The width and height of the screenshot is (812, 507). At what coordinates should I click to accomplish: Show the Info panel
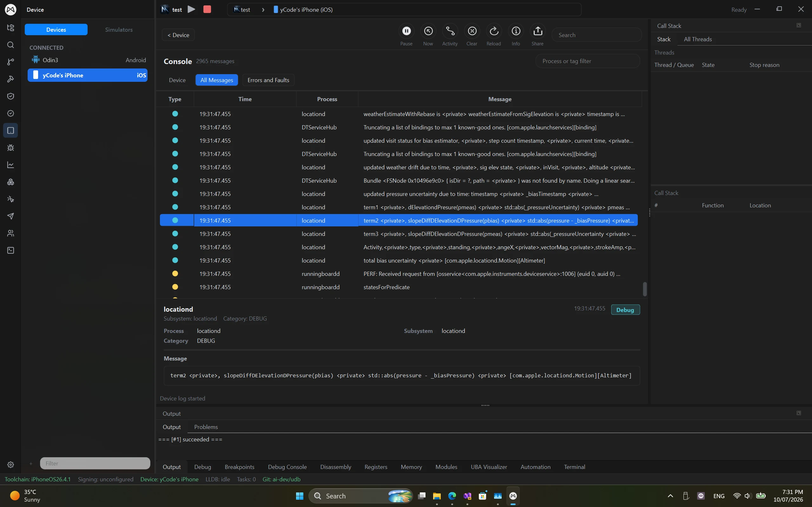(516, 31)
